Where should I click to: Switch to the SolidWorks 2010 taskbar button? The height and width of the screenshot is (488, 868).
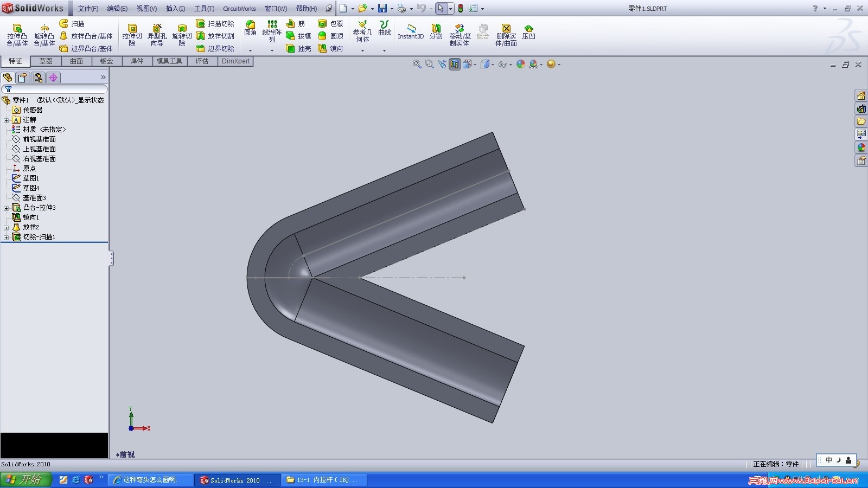238,480
